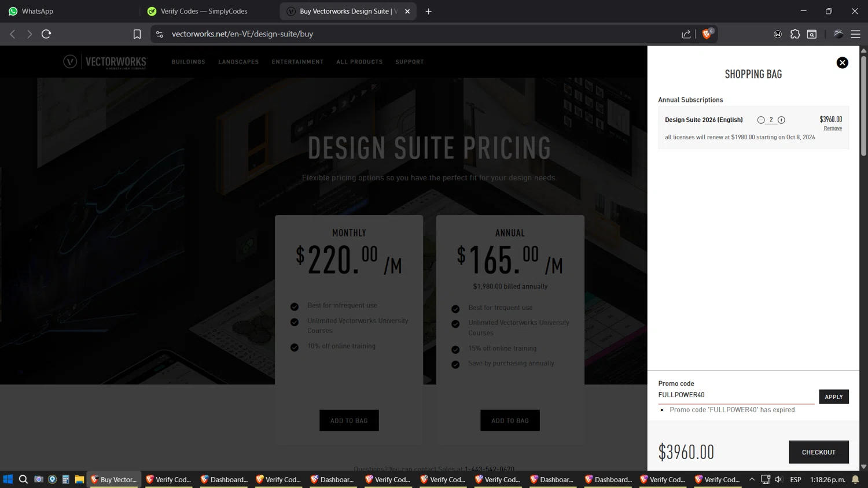Open the camera taskbar app
Screen dimensions: 868x488
38,479
